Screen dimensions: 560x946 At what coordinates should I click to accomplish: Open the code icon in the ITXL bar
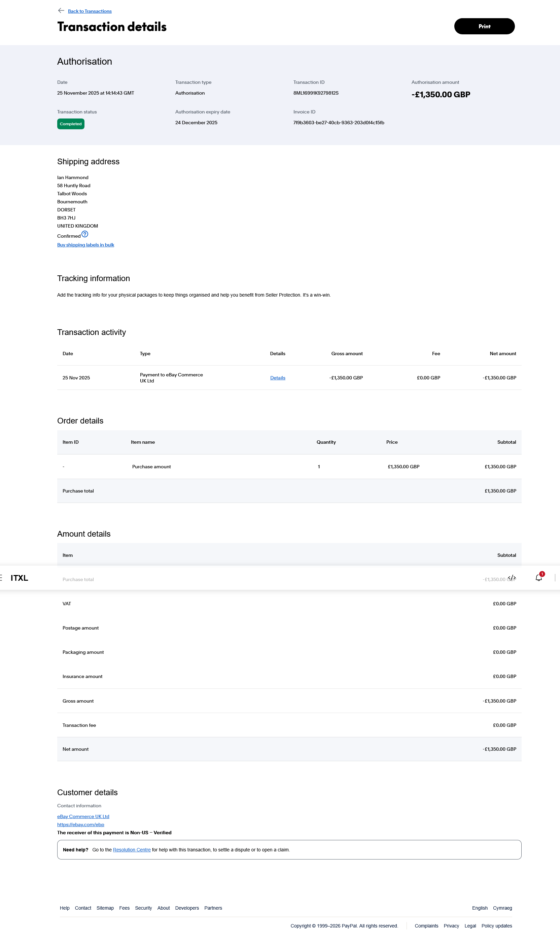[512, 578]
